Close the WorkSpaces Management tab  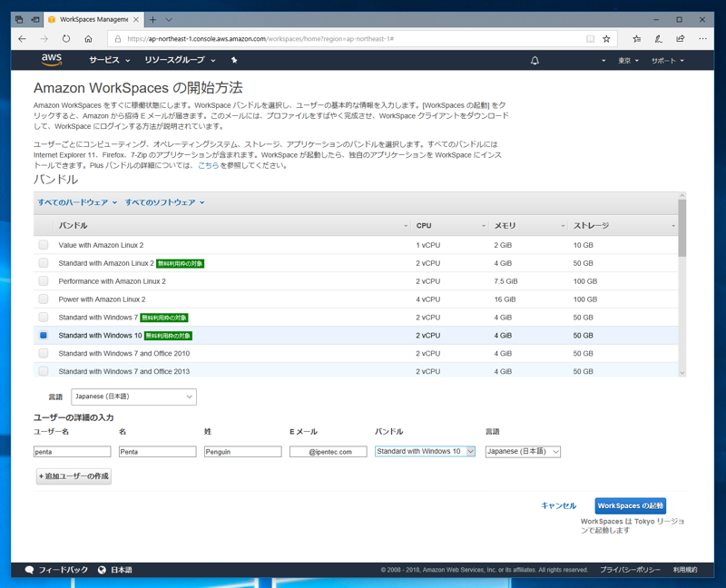pos(136,19)
